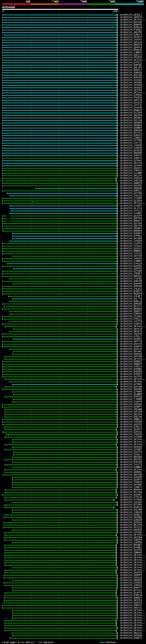Click the green ~80% identity legend bar
The width and height of the screenshot is (146, 644).
[101, 4]
